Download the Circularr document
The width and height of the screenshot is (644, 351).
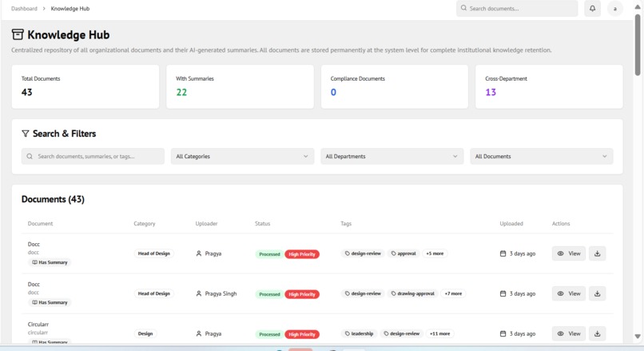tap(597, 333)
